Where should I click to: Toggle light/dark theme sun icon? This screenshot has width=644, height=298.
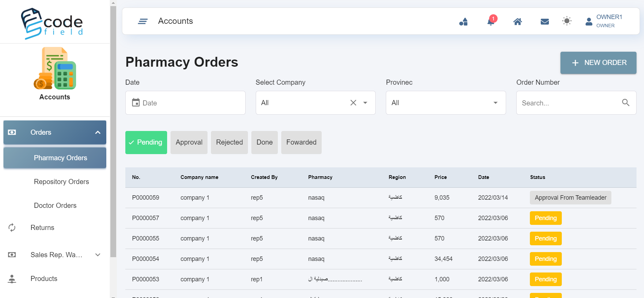point(567,21)
